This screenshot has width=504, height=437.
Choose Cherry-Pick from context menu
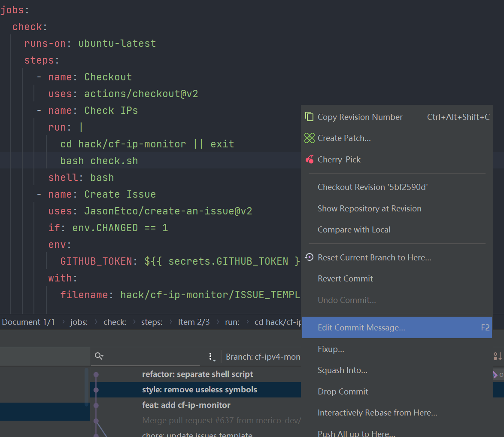click(397, 159)
